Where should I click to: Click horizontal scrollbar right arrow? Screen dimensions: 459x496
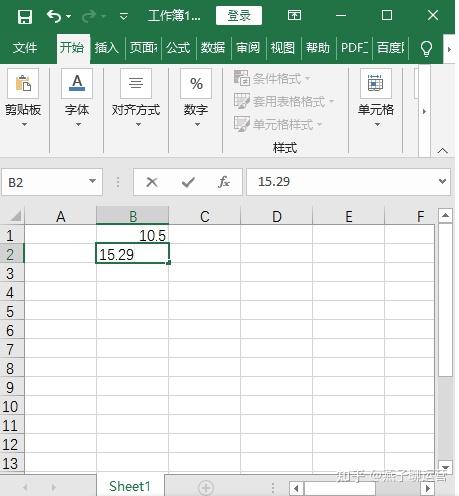[428, 489]
